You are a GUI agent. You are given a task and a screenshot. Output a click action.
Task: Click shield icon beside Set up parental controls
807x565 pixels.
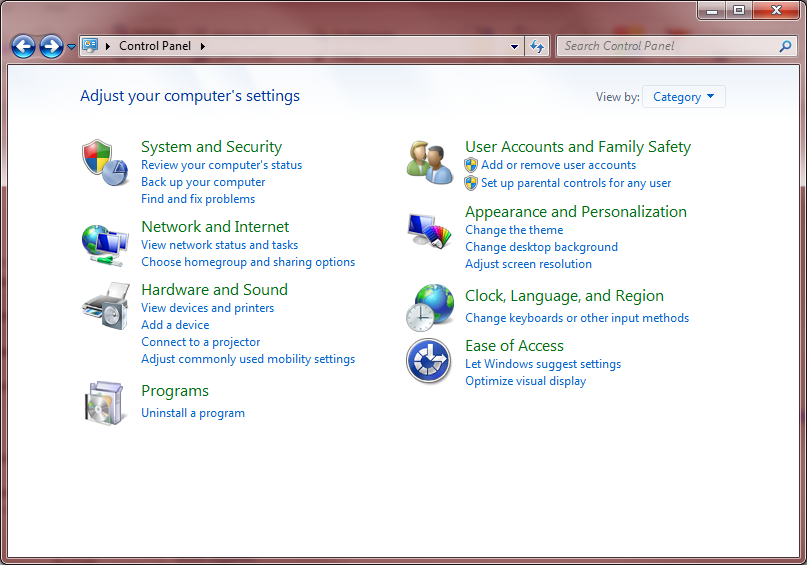click(x=470, y=183)
